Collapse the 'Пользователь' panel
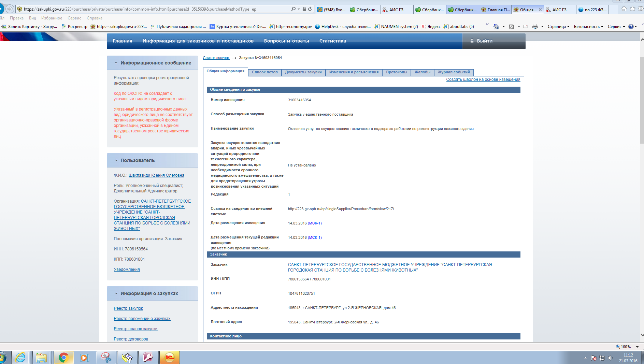Image resolution: width=644 pixels, height=364 pixels. click(116, 161)
